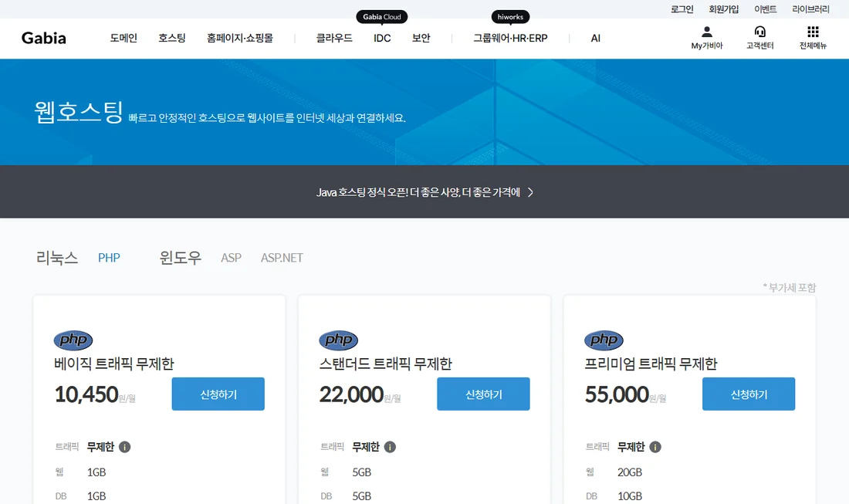Click 스탠더드 트래픽 무제한 title

[x=385, y=364]
